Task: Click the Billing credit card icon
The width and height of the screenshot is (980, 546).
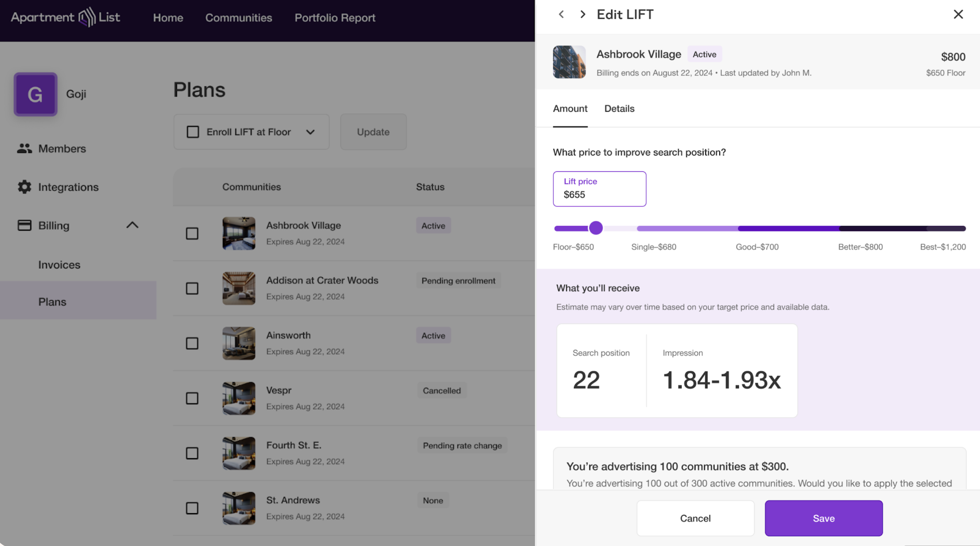Action: point(24,225)
